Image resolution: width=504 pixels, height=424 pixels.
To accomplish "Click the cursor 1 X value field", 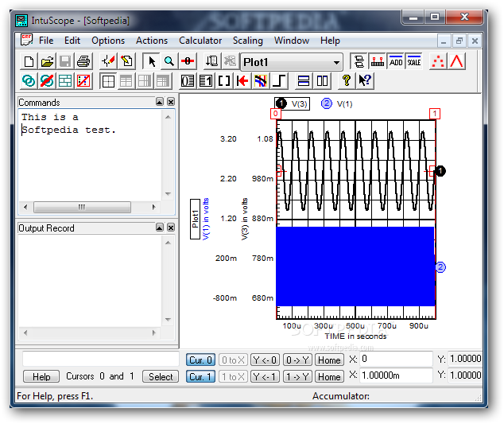I will [396, 375].
